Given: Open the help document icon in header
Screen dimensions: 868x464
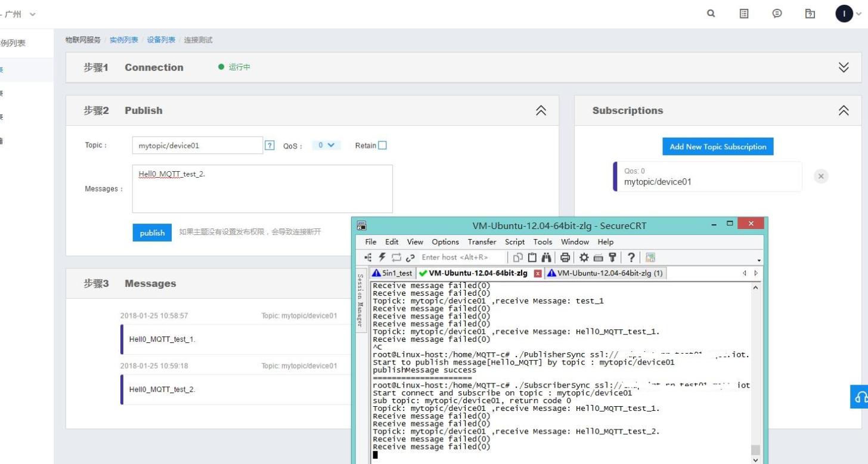Looking at the screenshot, I should 810,13.
